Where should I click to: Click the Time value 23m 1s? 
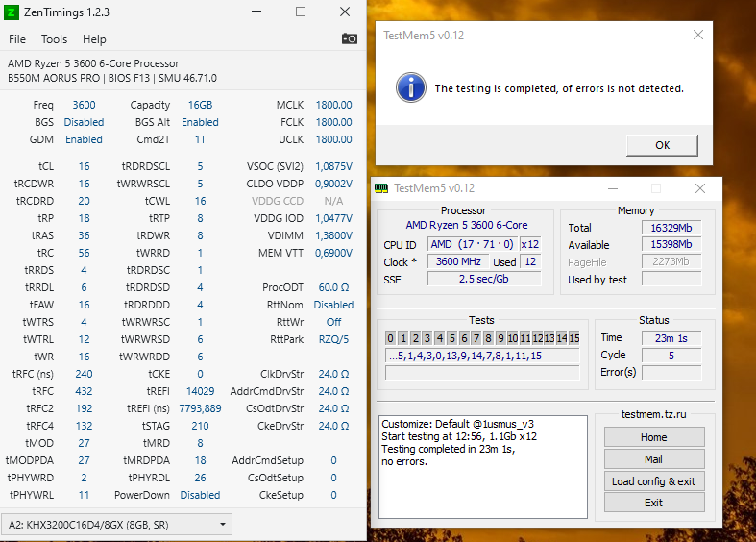[671, 338]
